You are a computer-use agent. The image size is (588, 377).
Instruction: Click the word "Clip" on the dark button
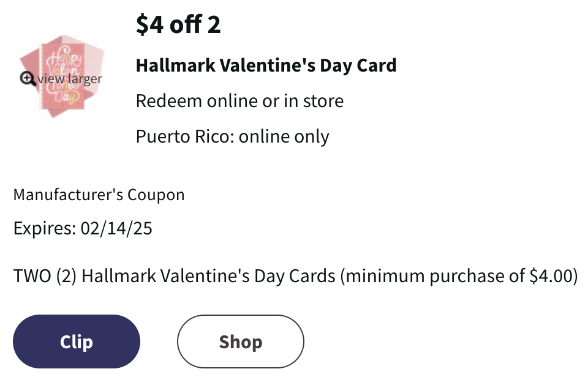(x=77, y=342)
